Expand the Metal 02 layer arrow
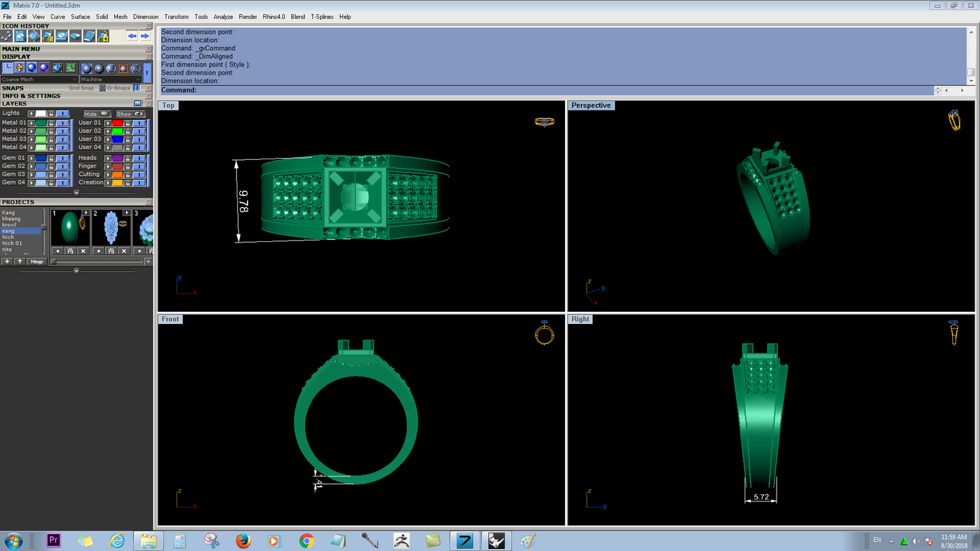 (x=31, y=131)
